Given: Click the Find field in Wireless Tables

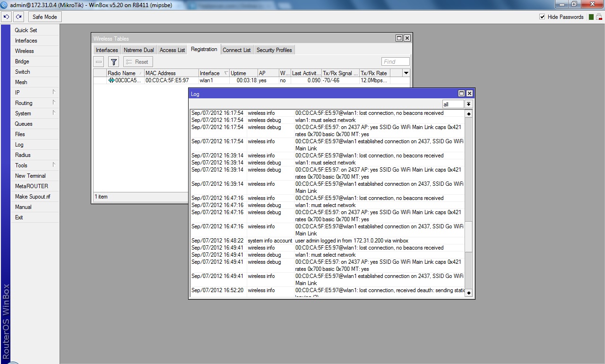Looking at the screenshot, I should (x=396, y=61).
